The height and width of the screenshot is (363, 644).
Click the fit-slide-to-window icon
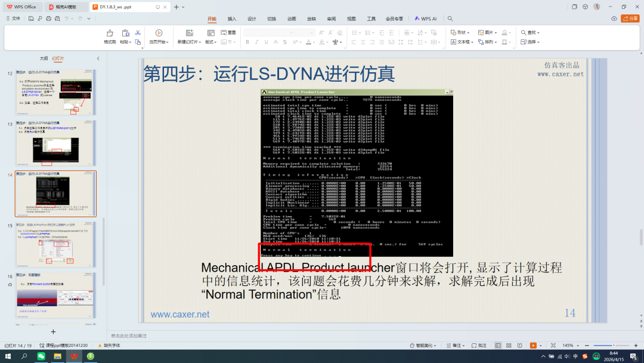[553, 346]
